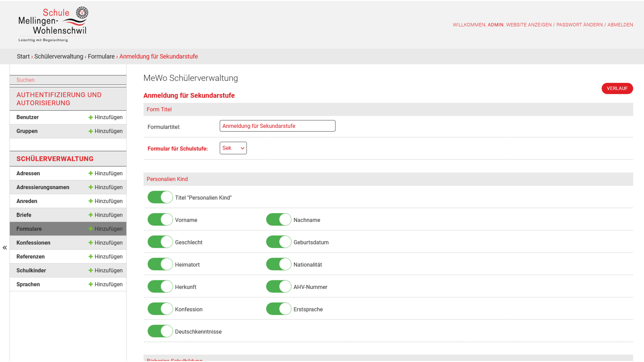
Task: Toggle the Geburtsdatum switch
Action: pos(278,242)
